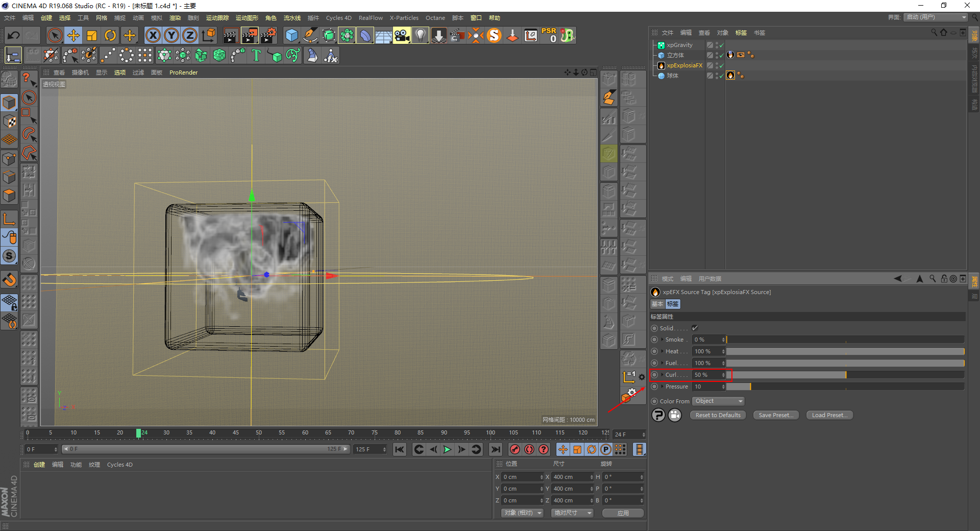Open the ProRender viewport menu
980x531 pixels.
tap(183, 73)
